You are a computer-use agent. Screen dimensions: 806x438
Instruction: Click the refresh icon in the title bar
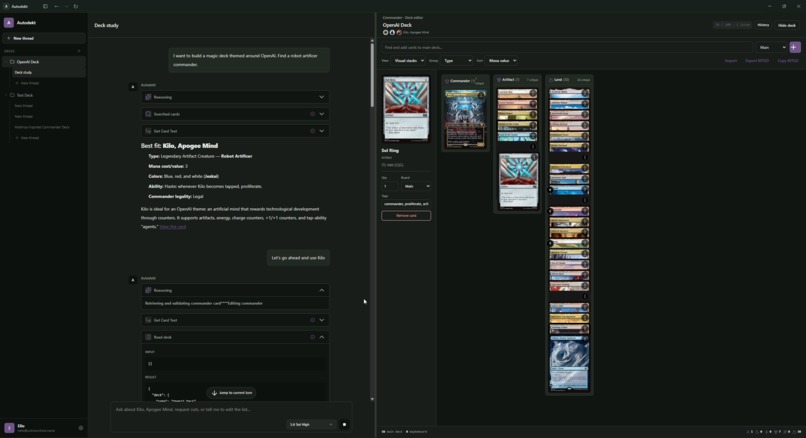coord(76,6)
